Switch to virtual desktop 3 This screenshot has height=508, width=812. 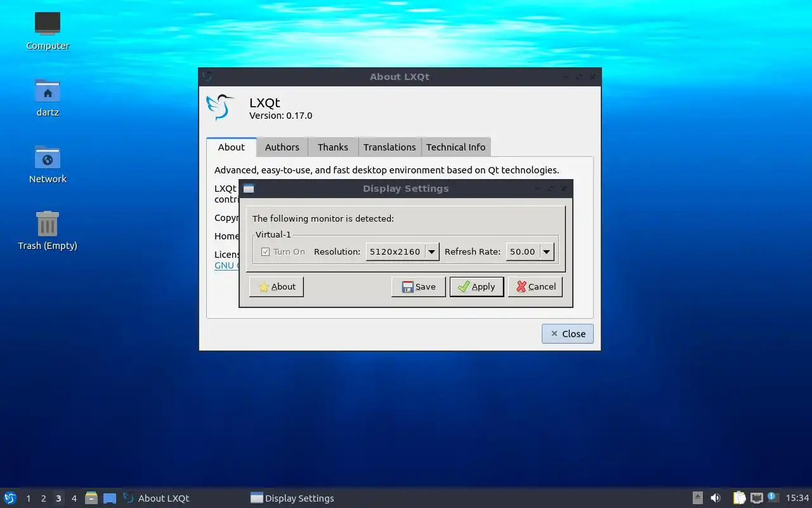58,498
